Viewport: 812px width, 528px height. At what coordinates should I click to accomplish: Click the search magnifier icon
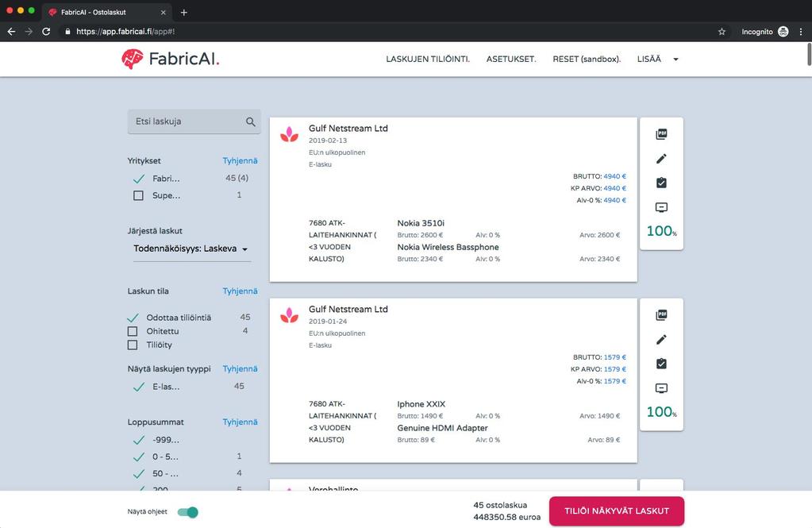point(251,121)
